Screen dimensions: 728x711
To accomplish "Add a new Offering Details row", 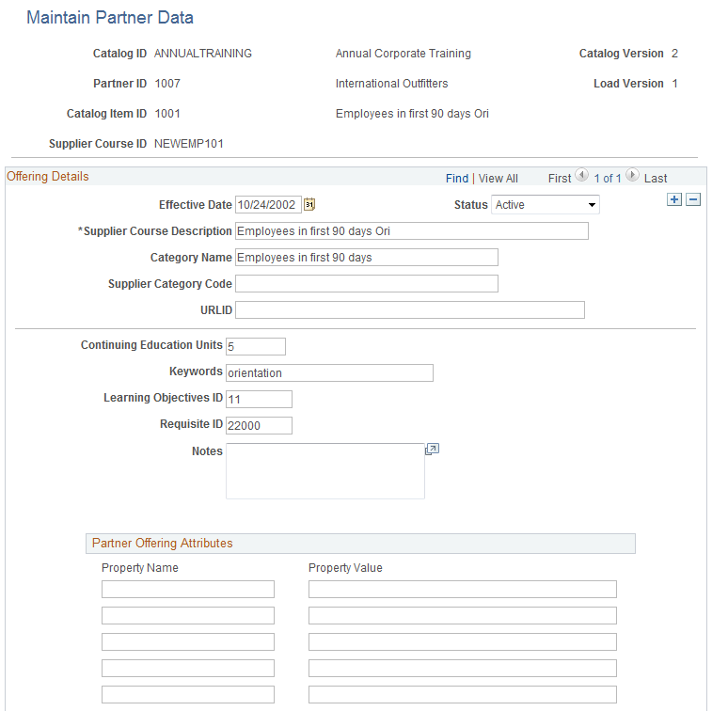I will [674, 199].
